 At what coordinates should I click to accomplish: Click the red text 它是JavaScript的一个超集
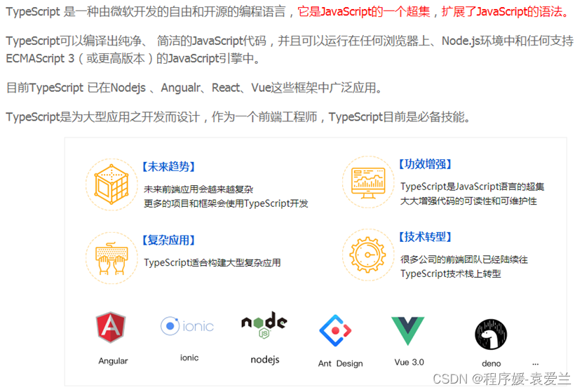click(x=364, y=12)
